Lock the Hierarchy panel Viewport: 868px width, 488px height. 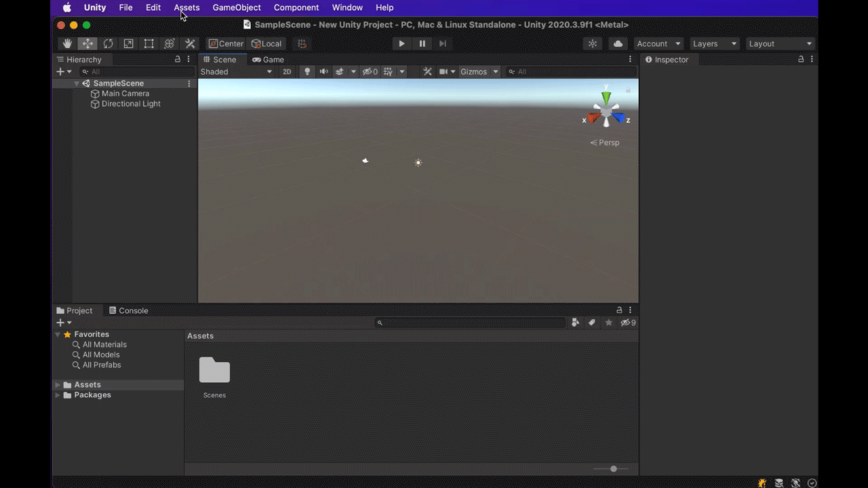click(178, 60)
